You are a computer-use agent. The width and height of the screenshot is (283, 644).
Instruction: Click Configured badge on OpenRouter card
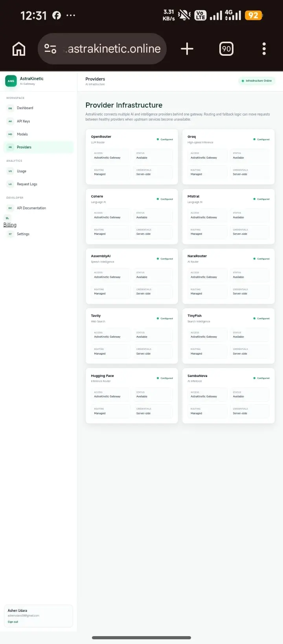click(x=165, y=139)
